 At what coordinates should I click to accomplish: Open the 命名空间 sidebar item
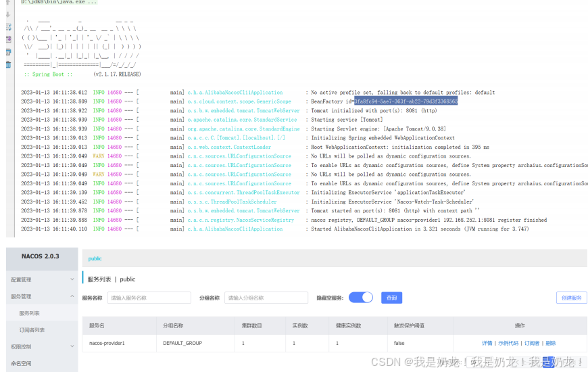(x=21, y=363)
